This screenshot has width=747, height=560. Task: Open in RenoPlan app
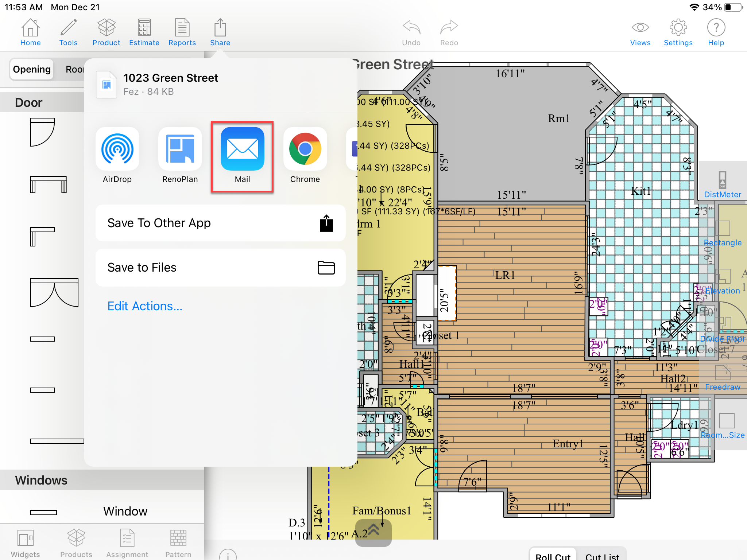(x=180, y=149)
